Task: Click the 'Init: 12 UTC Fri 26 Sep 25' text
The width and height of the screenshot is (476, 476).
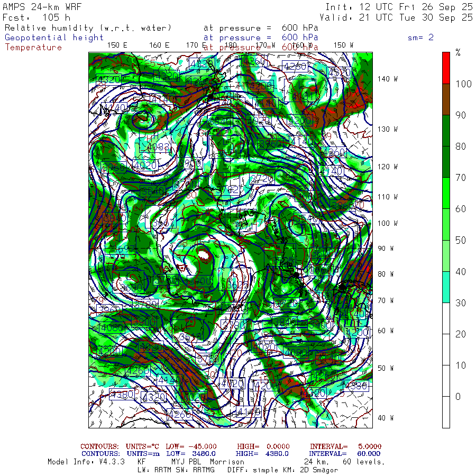Action: point(399,7)
